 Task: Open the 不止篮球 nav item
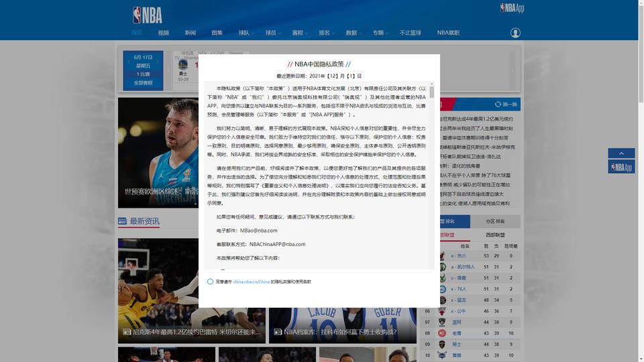pos(411,33)
